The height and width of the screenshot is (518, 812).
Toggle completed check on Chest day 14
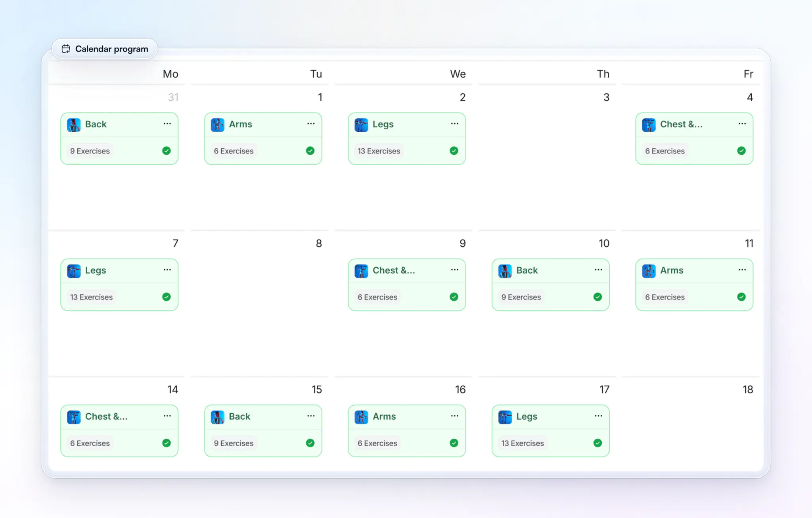[x=167, y=443]
